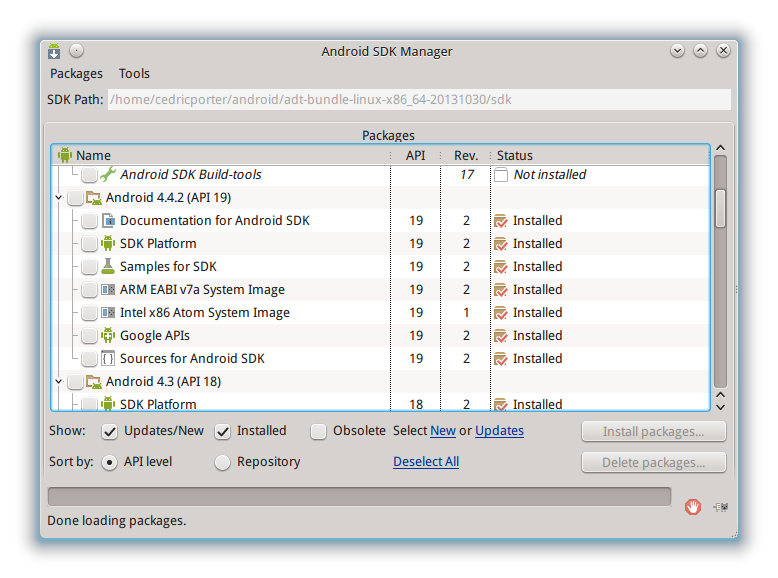Uncheck the Updates/New show filter
This screenshot has height=578, width=778.
(109, 432)
